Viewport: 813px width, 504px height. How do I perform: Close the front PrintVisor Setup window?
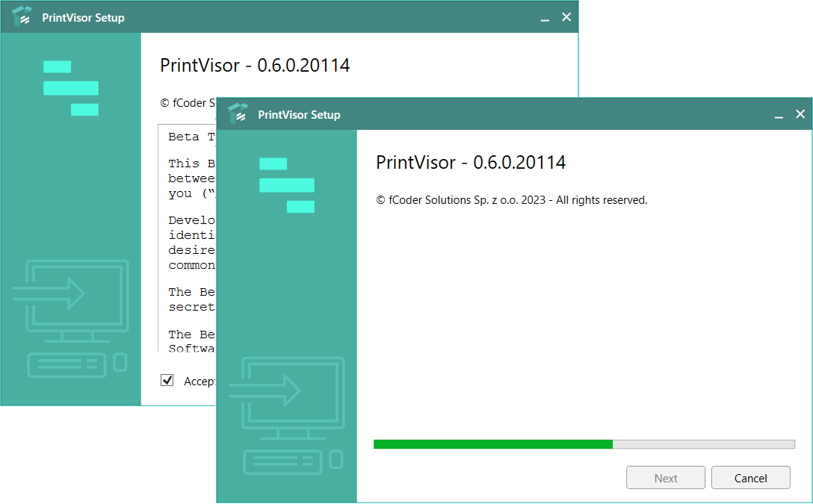(800, 114)
